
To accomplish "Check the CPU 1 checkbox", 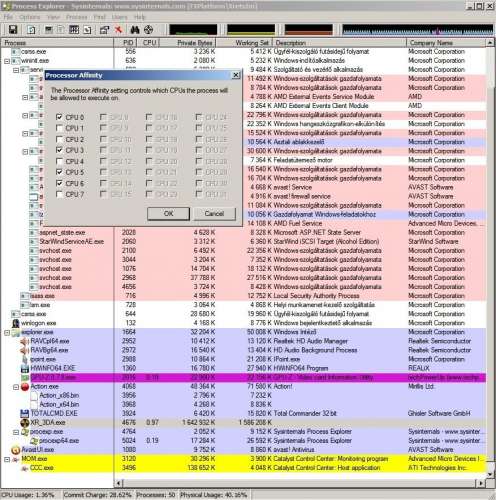I will (59, 128).
